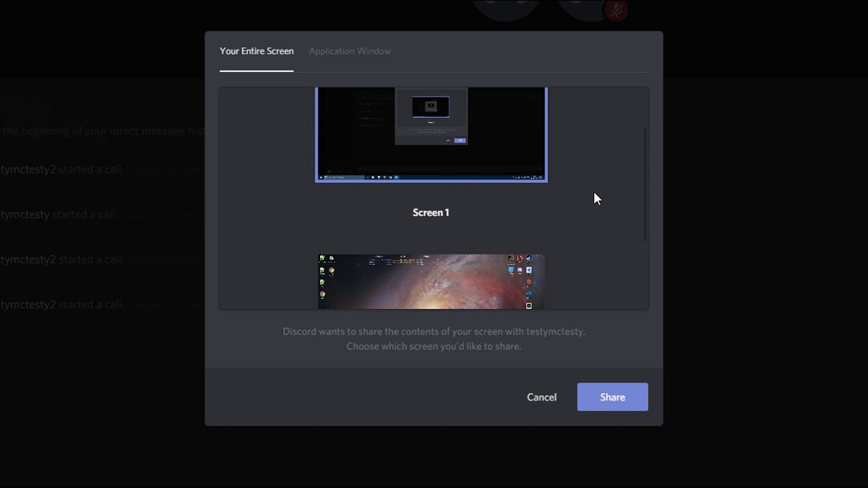
Task: Click the Screen 1 label
Action: (431, 212)
